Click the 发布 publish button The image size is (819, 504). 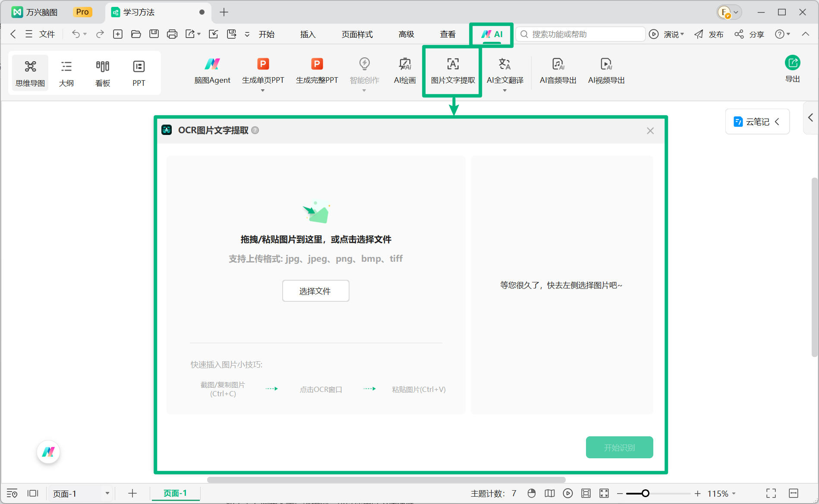pyautogui.click(x=709, y=34)
